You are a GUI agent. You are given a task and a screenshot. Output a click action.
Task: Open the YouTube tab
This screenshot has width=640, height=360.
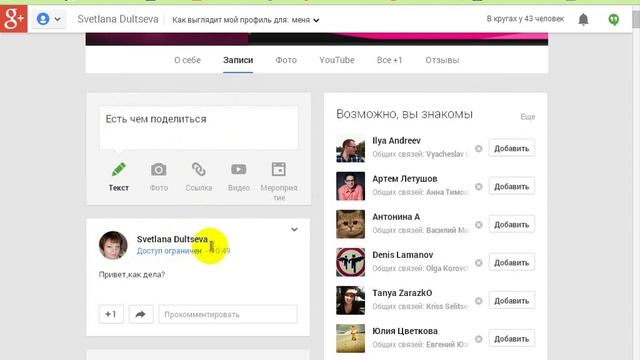tap(337, 60)
